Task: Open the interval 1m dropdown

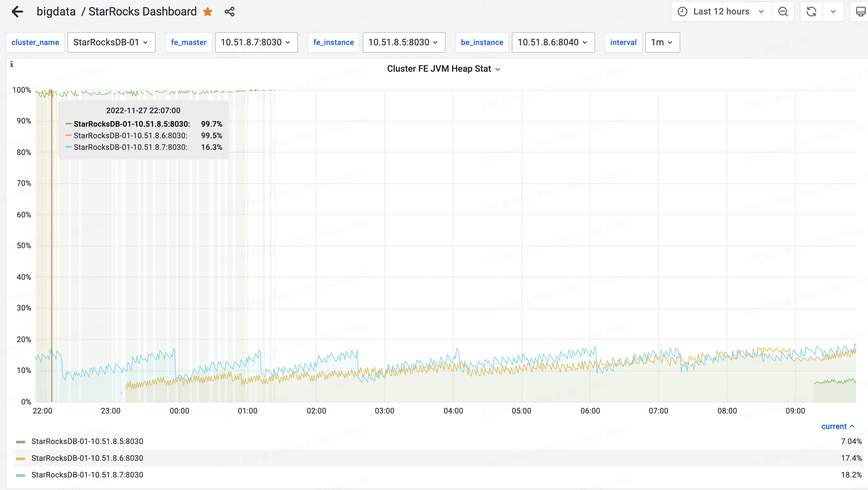Action: pos(662,42)
